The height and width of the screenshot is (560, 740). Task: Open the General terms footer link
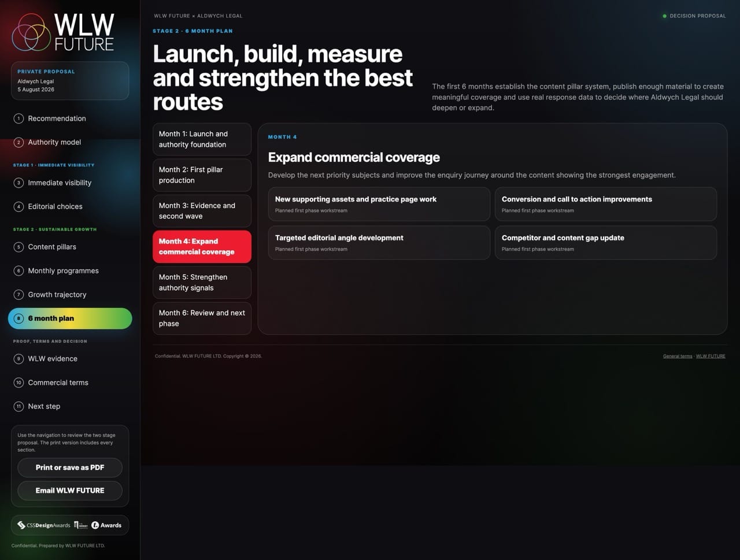(x=678, y=356)
